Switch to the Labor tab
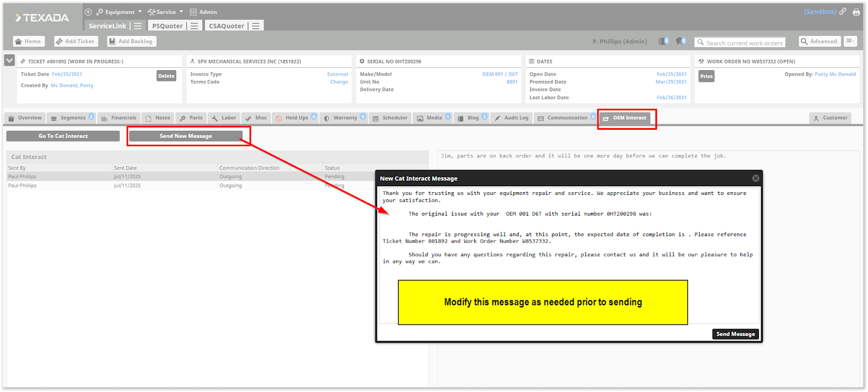Image resolution: width=868 pixels, height=392 pixels. point(224,118)
